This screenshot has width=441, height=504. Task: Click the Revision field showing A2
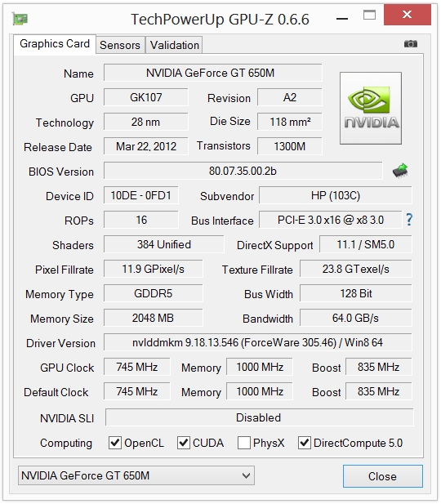[x=290, y=97]
